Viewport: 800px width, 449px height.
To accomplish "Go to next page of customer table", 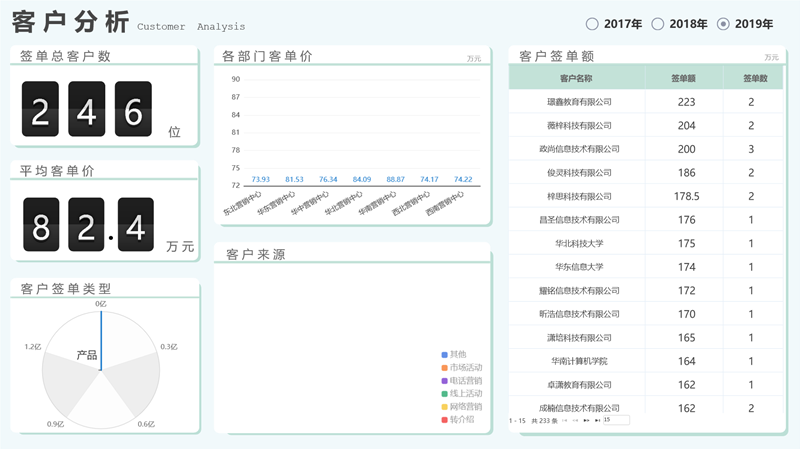I will pos(588,421).
